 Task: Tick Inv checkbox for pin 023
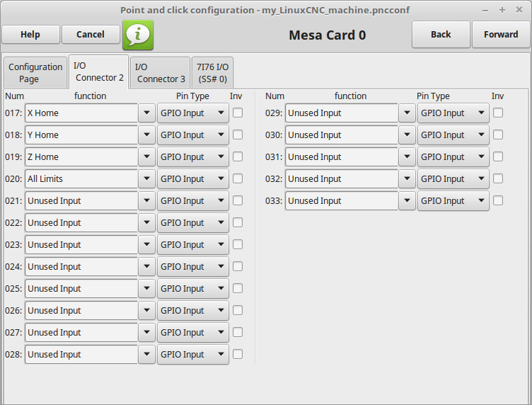tap(238, 244)
